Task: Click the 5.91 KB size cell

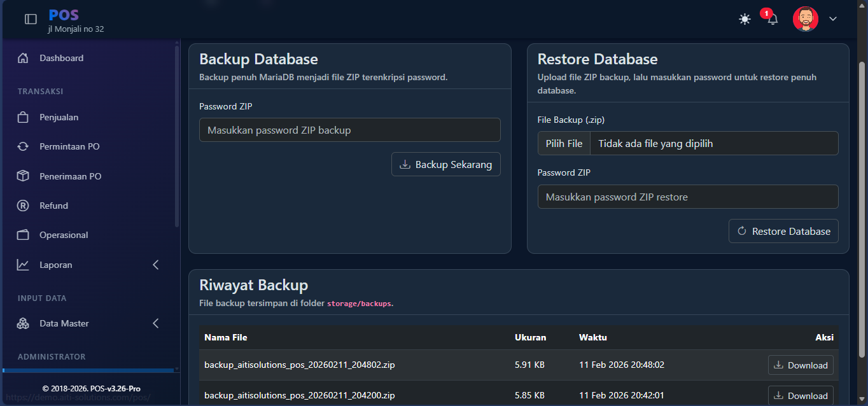Action: tap(529, 365)
